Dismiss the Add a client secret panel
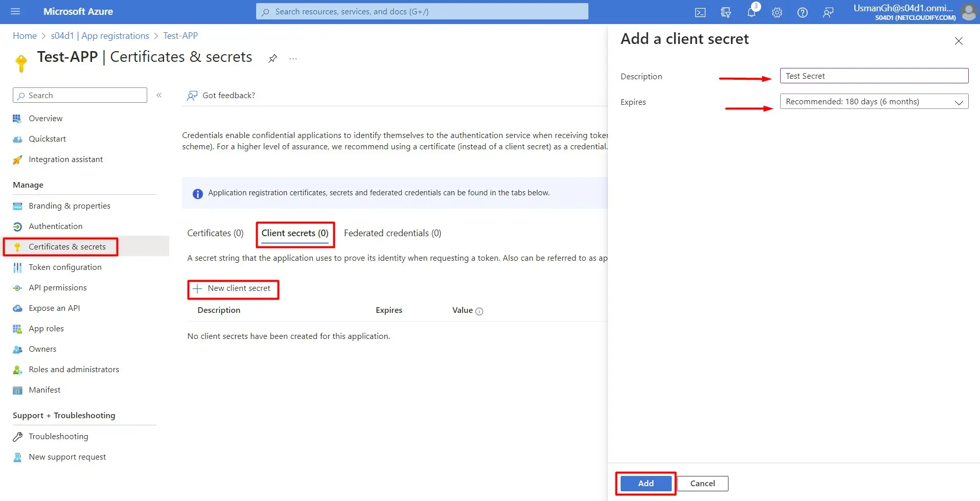 tap(959, 41)
